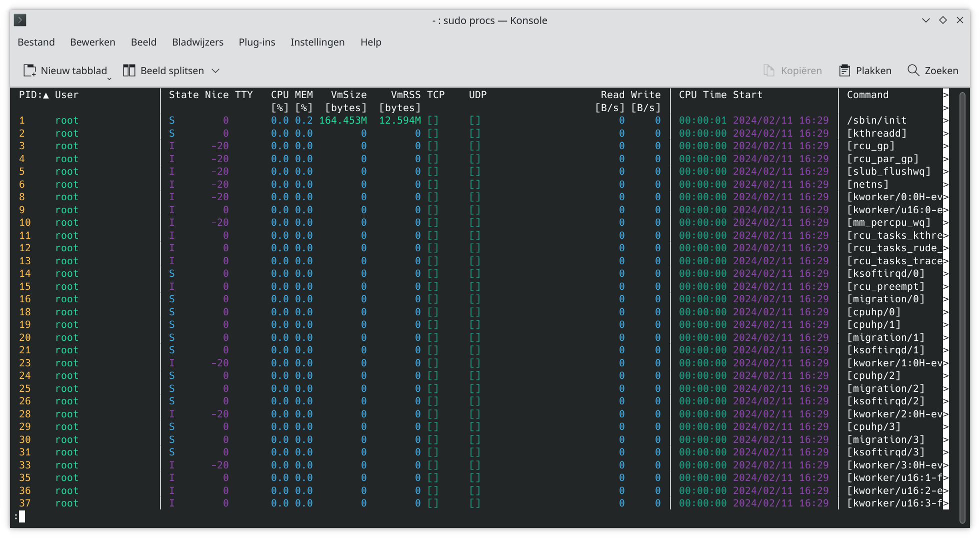The height and width of the screenshot is (538, 980).
Task: Click the /sbin/init command text
Action: (x=876, y=120)
